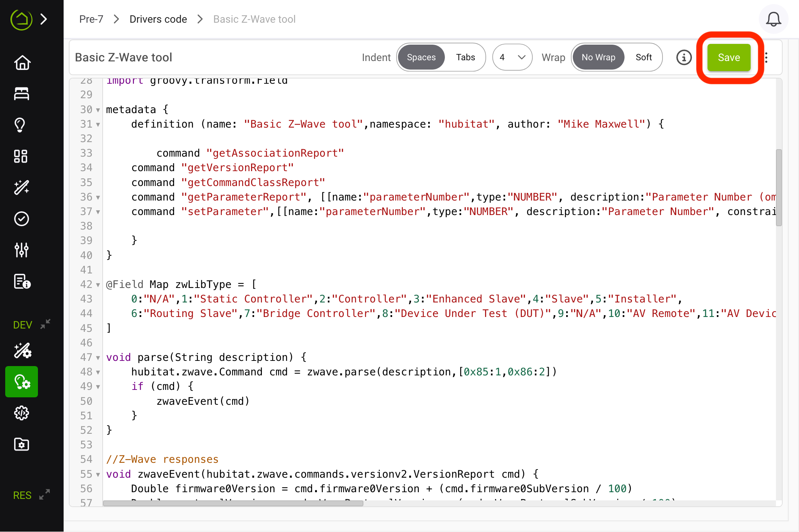Expand the sidebar with the chevron arrow
This screenshot has height=532, width=799.
(44, 19)
